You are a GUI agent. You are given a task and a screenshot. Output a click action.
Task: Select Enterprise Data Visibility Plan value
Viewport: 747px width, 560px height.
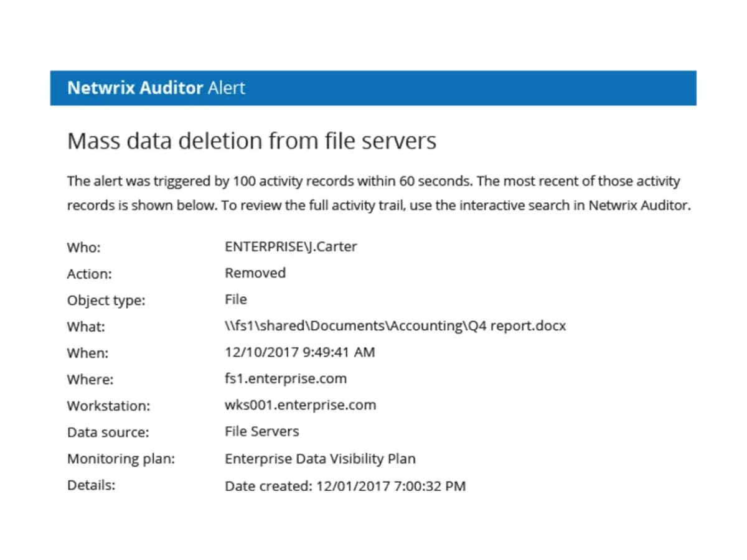(x=320, y=459)
